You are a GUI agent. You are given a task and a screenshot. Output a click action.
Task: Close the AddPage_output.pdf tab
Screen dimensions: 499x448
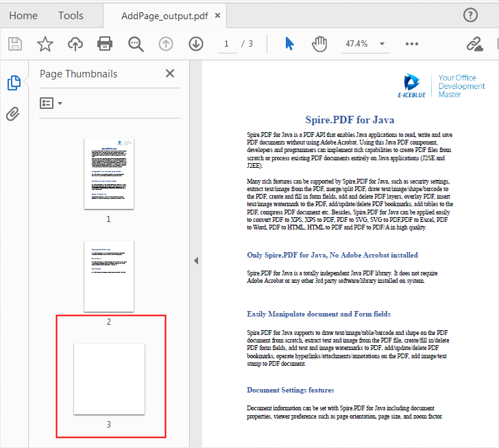point(218,15)
